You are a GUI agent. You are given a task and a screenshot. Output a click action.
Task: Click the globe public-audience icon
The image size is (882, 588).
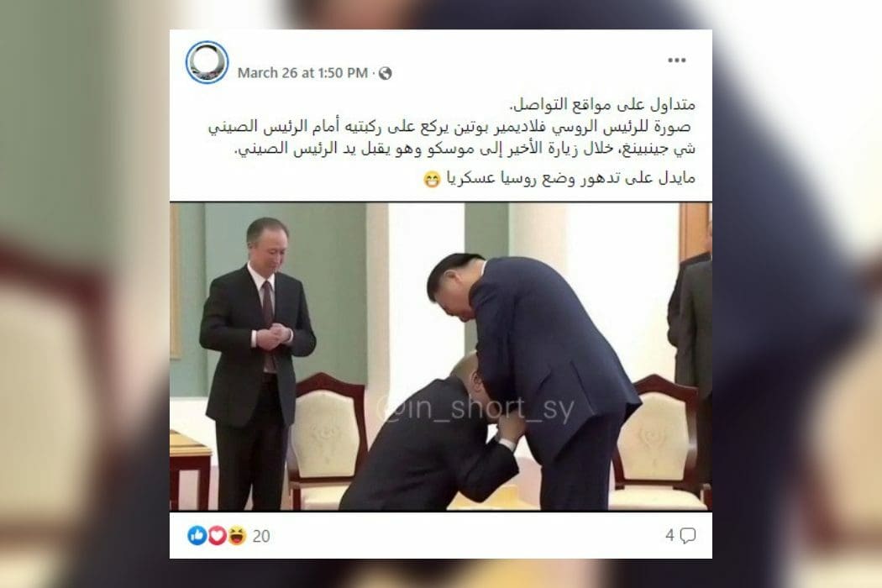tap(386, 73)
